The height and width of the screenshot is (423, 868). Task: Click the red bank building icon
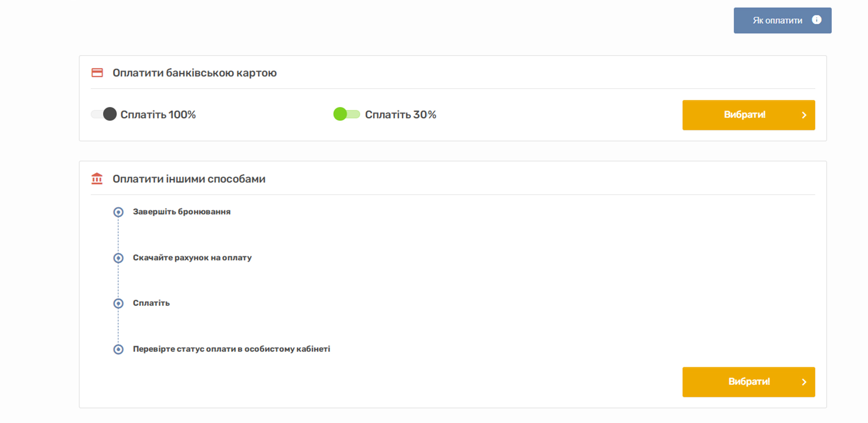97,179
